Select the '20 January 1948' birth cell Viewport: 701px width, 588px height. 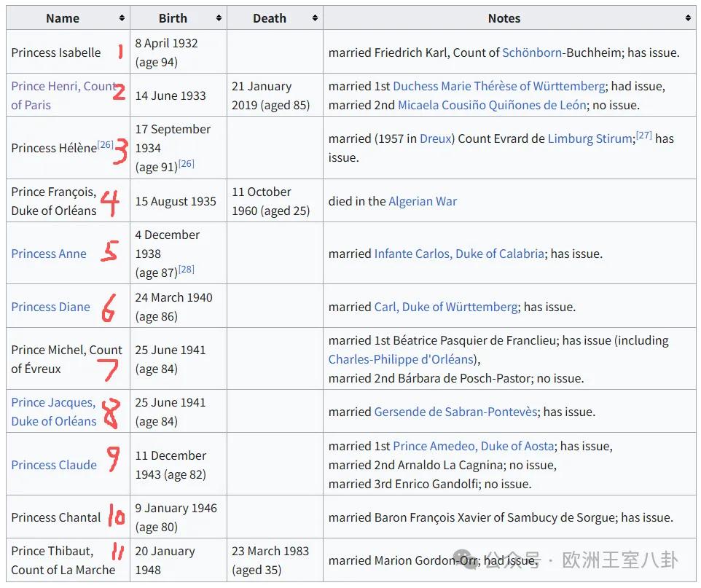(x=179, y=560)
